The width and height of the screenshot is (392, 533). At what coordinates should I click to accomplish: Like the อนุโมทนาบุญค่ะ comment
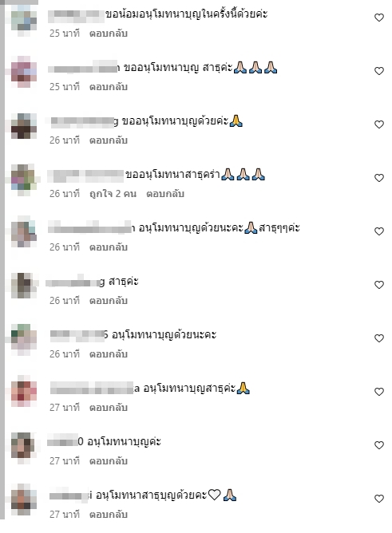pos(378,445)
